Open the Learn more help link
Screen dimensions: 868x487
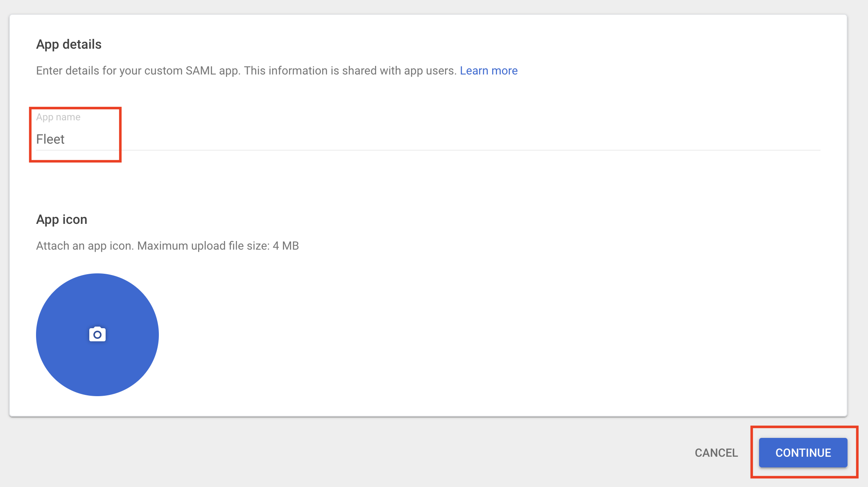[489, 70]
